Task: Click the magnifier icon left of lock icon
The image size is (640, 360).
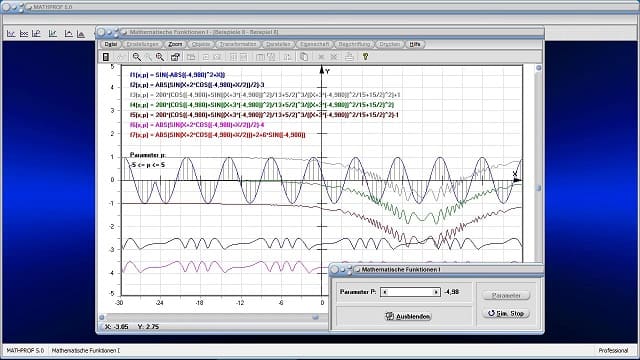Action: pyautogui.click(x=160, y=57)
